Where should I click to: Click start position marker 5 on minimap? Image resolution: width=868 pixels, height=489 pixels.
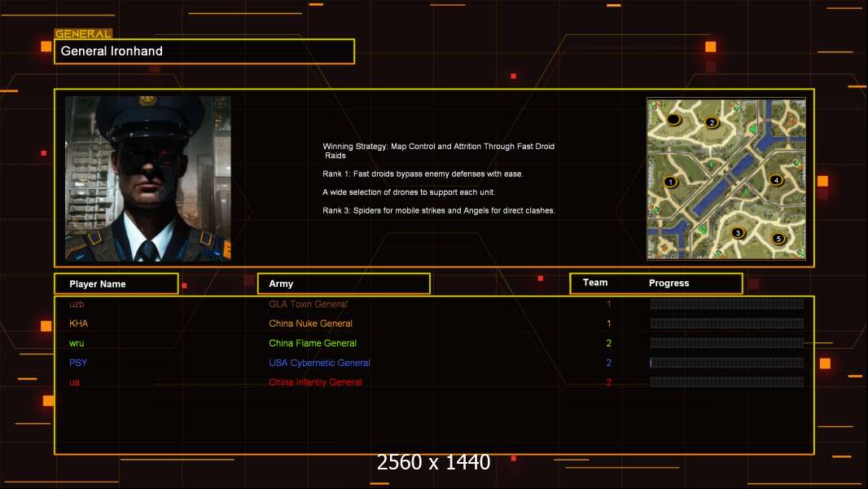[778, 239]
